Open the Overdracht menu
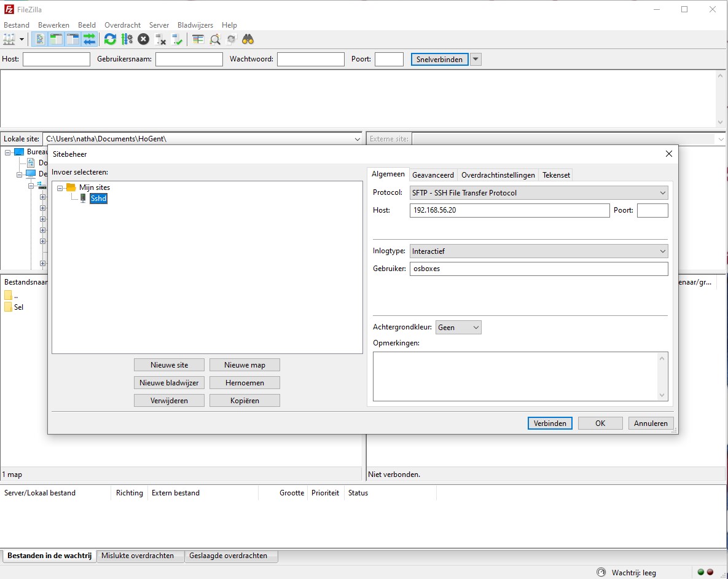Screen dimensions: 728x579 (123, 25)
